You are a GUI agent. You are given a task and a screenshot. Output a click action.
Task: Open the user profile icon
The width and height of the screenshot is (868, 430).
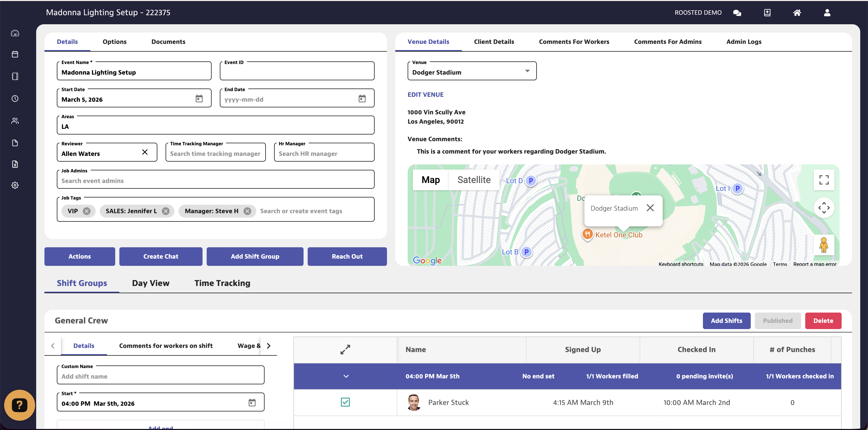point(827,13)
